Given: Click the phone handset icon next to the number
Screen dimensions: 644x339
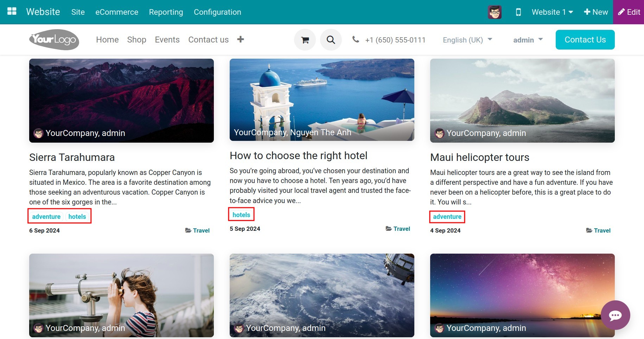Looking at the screenshot, I should coord(356,40).
